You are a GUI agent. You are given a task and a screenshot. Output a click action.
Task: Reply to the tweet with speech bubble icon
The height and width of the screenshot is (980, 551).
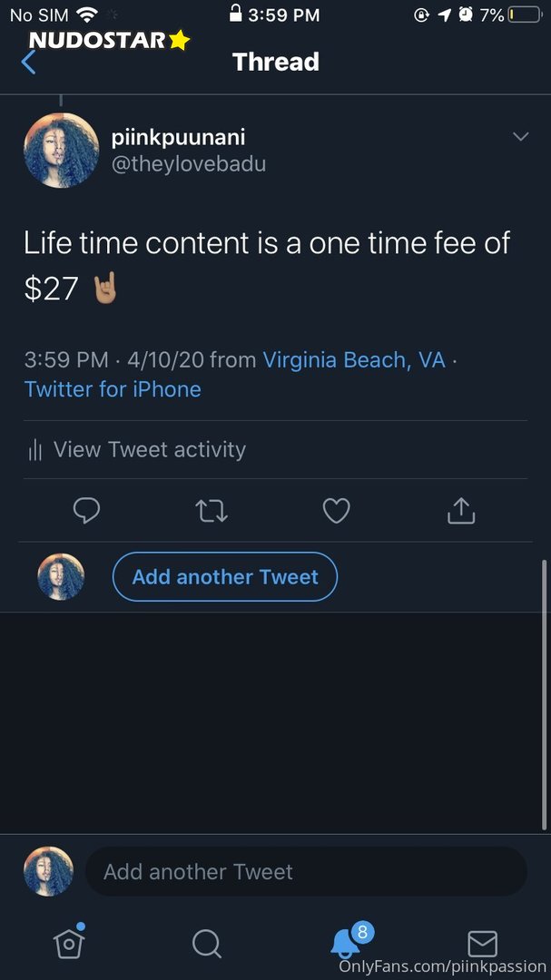[86, 511]
